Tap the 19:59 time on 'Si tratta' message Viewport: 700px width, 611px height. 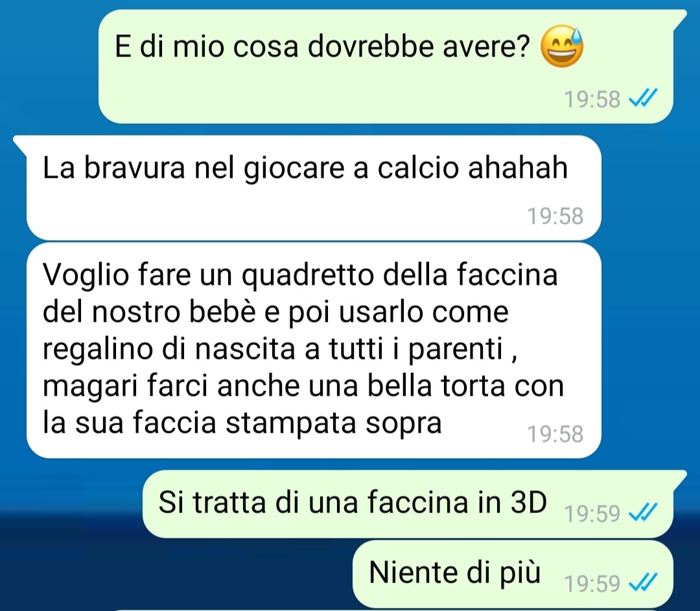click(592, 513)
